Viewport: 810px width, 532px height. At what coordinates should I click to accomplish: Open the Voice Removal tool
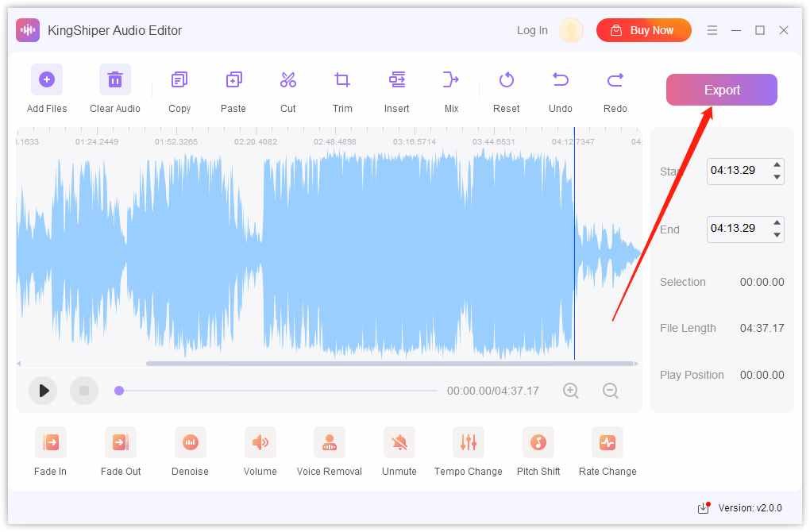pos(330,442)
